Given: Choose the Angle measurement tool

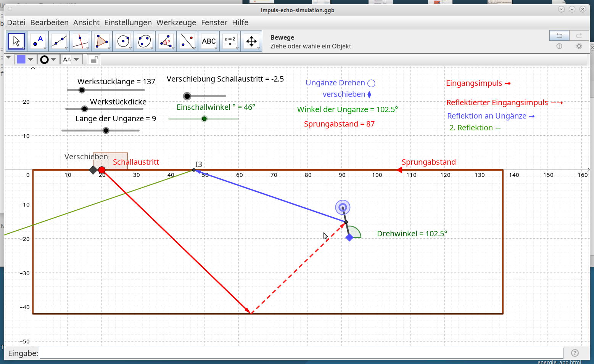Looking at the screenshot, I should tap(166, 41).
